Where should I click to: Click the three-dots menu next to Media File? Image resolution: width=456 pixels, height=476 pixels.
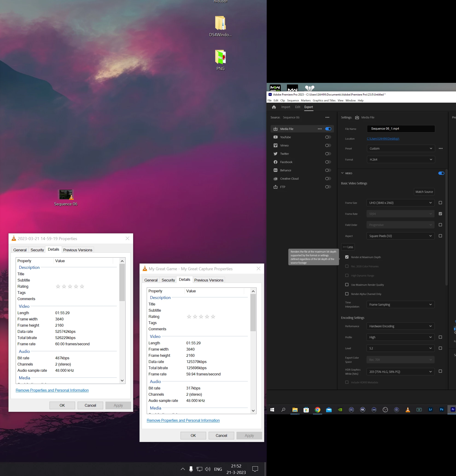click(320, 129)
